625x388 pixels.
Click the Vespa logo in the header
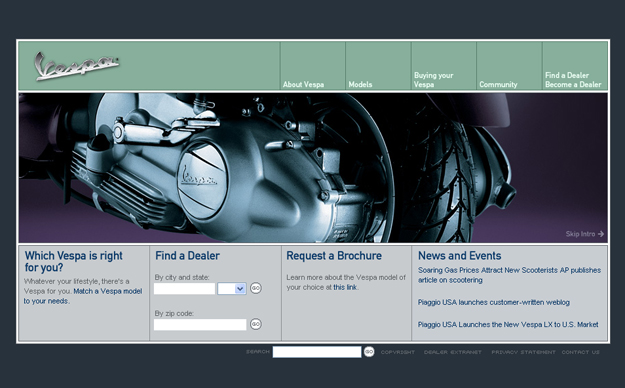point(76,66)
